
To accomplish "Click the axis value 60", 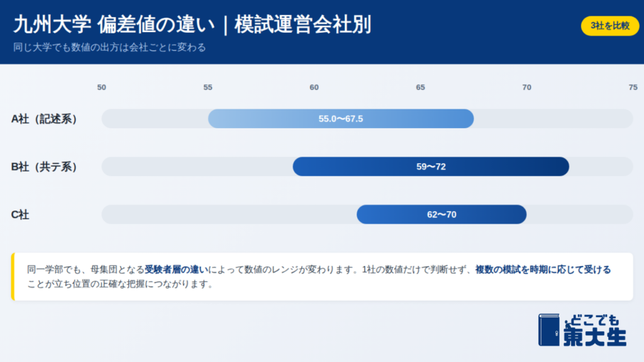I will 314,87.
